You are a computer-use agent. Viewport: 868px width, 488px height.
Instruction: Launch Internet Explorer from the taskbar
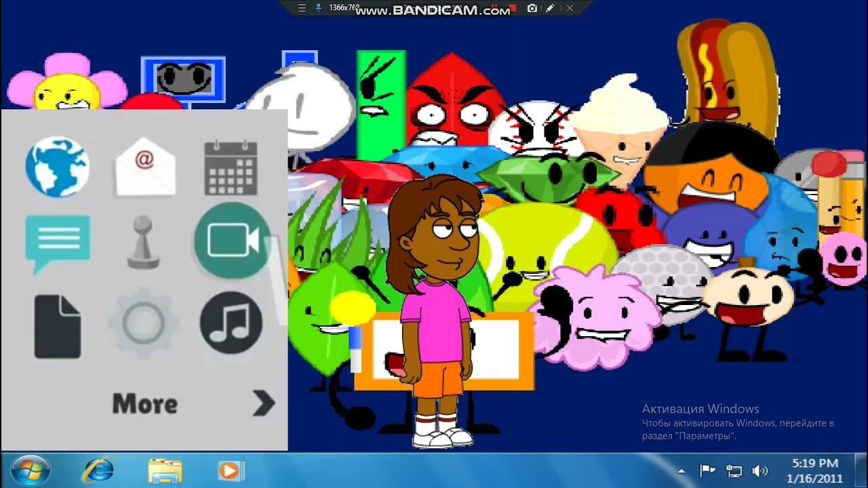click(98, 470)
